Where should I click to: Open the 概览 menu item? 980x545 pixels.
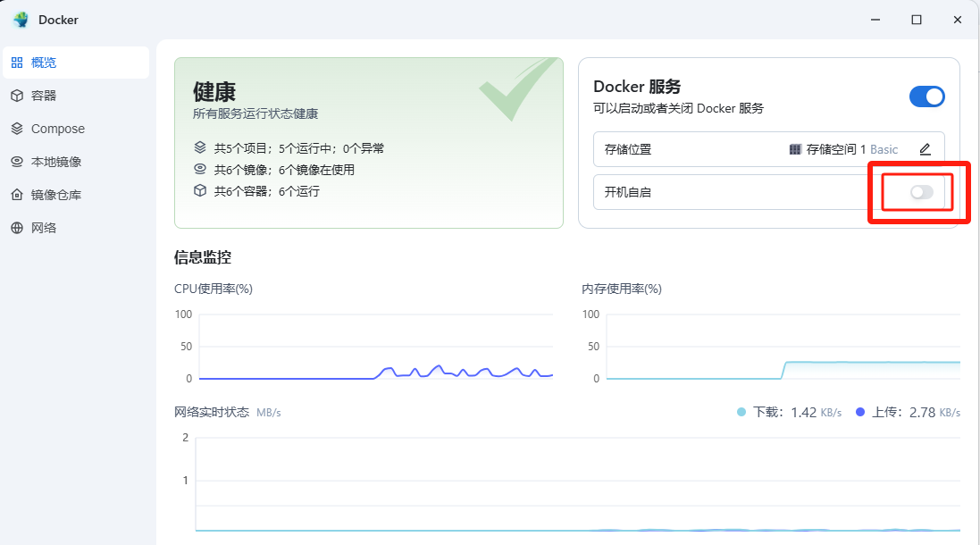76,63
